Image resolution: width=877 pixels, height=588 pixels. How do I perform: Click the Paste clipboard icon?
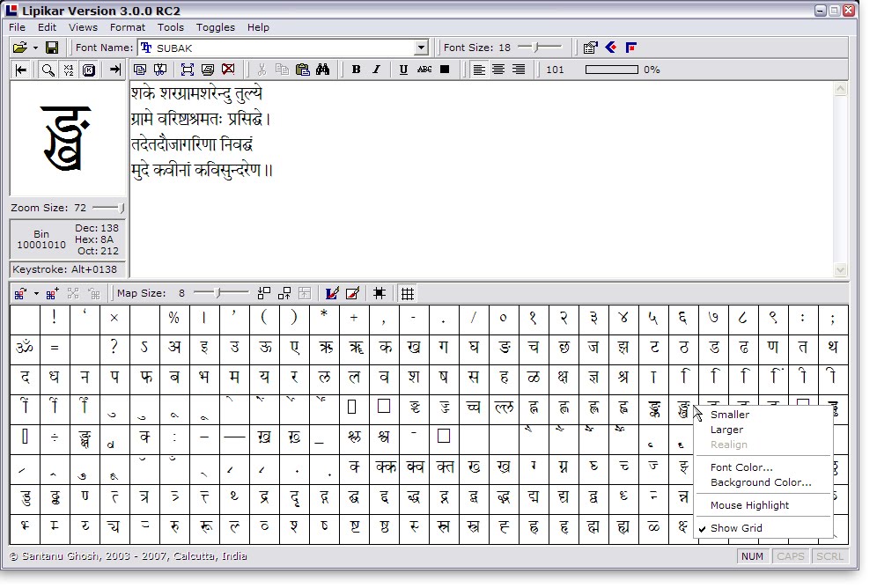tap(303, 70)
